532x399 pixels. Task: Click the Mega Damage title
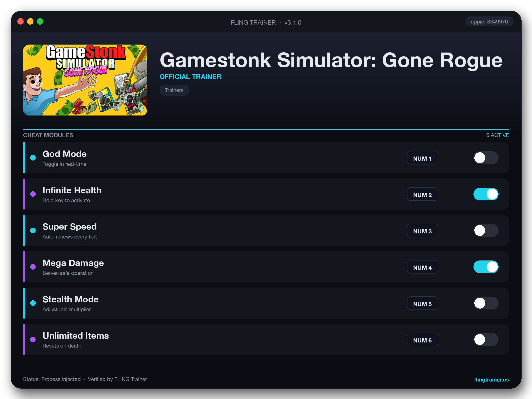73,263
